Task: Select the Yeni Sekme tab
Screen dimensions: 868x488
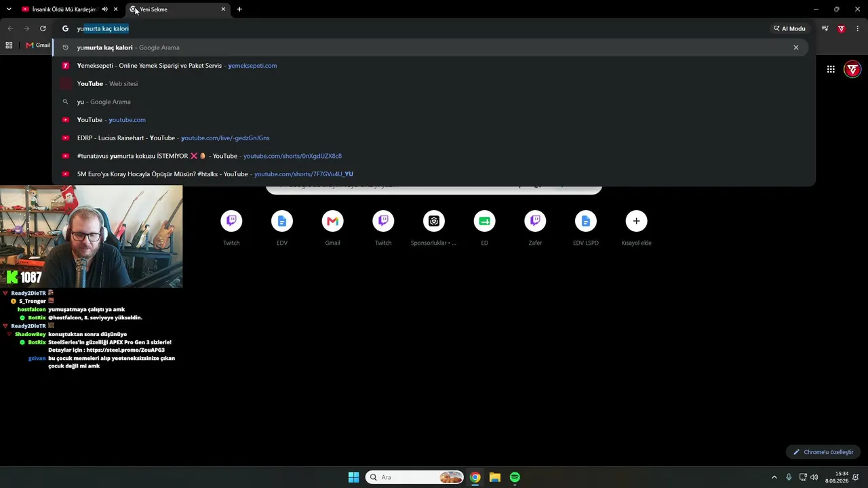Action: coord(178,9)
